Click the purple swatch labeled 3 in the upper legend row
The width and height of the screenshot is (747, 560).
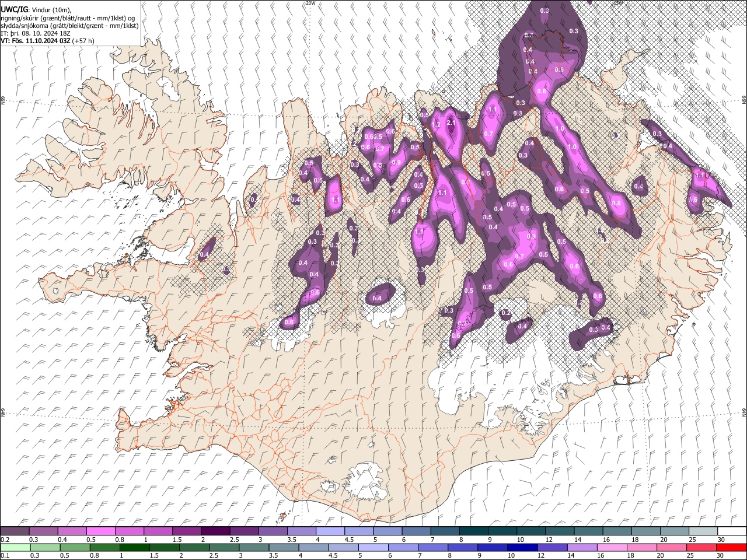[273, 531]
